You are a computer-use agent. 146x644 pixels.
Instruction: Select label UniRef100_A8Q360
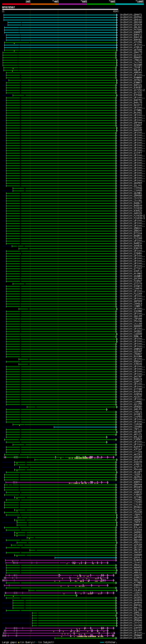click(x=131, y=570)
